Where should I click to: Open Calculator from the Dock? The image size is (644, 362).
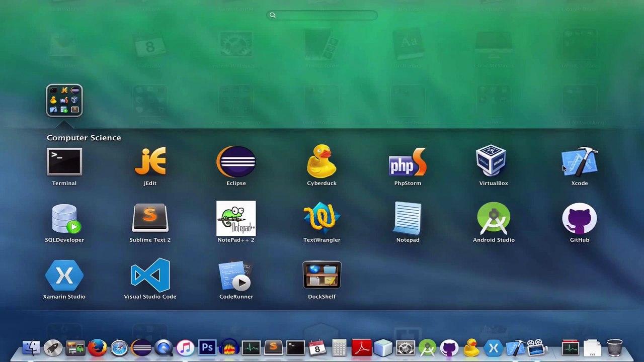[x=339, y=348]
